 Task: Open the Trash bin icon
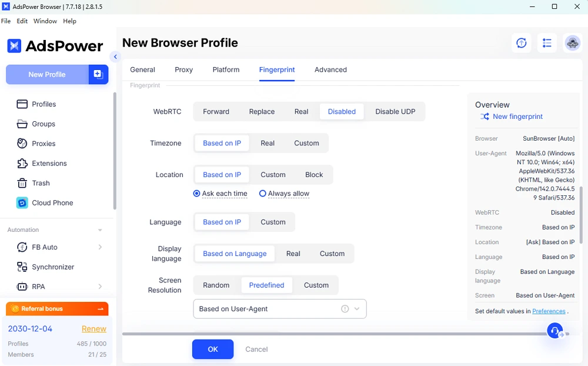pyautogui.click(x=22, y=183)
